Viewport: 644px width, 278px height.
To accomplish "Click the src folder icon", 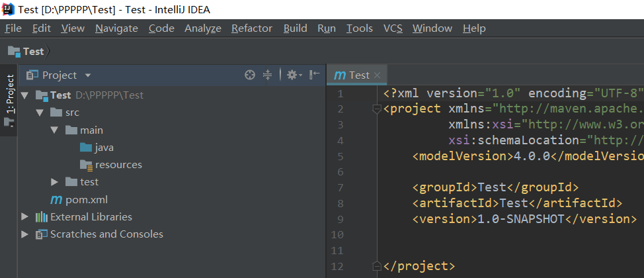I will (x=56, y=113).
